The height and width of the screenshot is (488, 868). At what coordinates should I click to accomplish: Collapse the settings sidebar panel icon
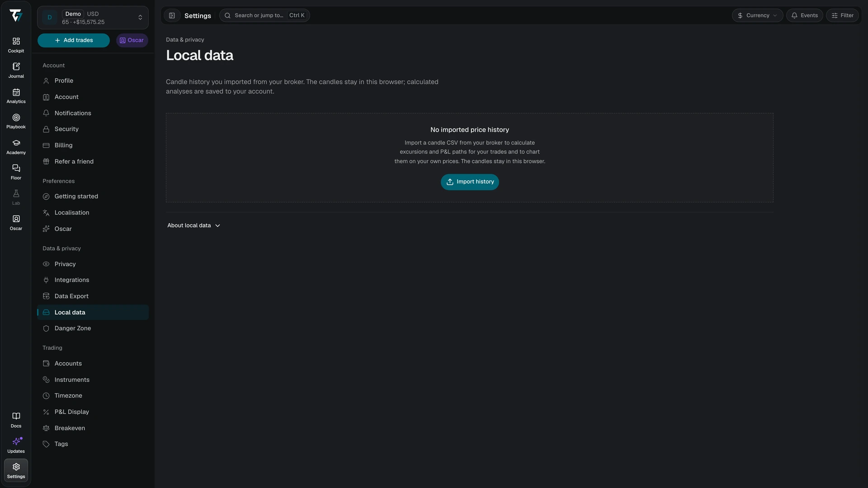(172, 15)
